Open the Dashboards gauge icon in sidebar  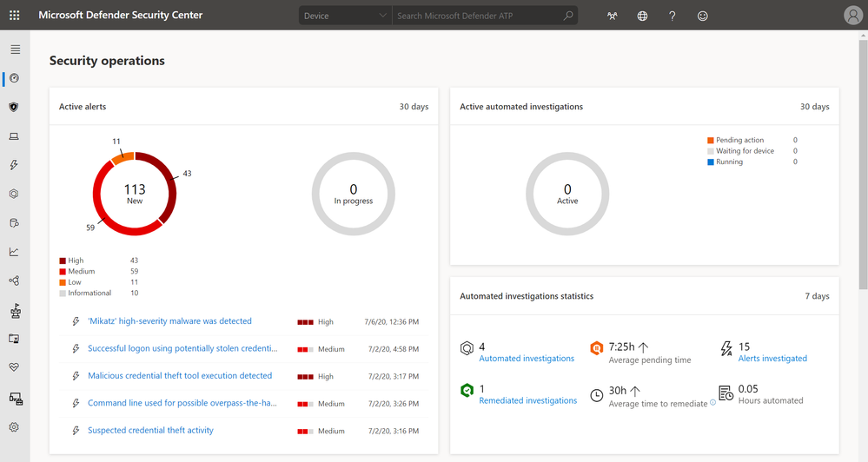click(15, 78)
